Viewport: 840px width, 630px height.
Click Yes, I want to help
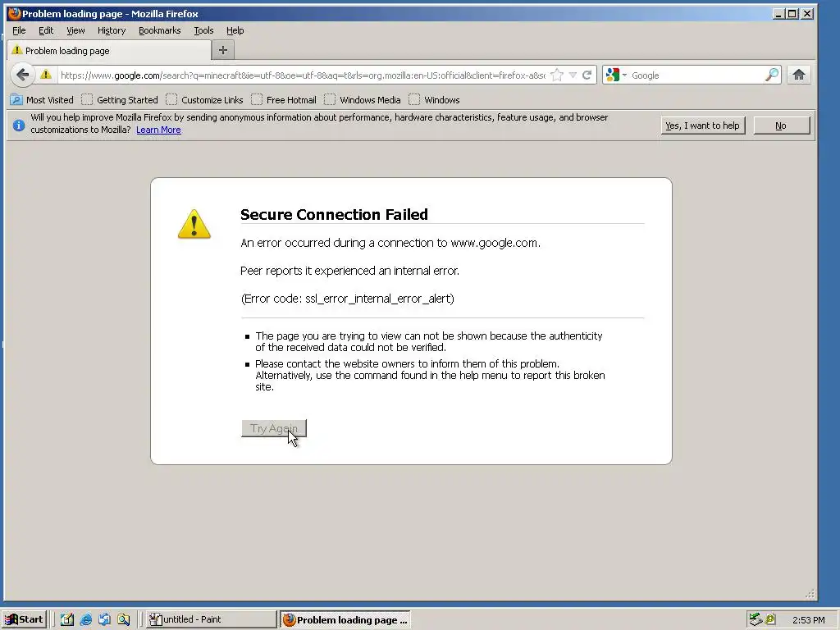(702, 126)
